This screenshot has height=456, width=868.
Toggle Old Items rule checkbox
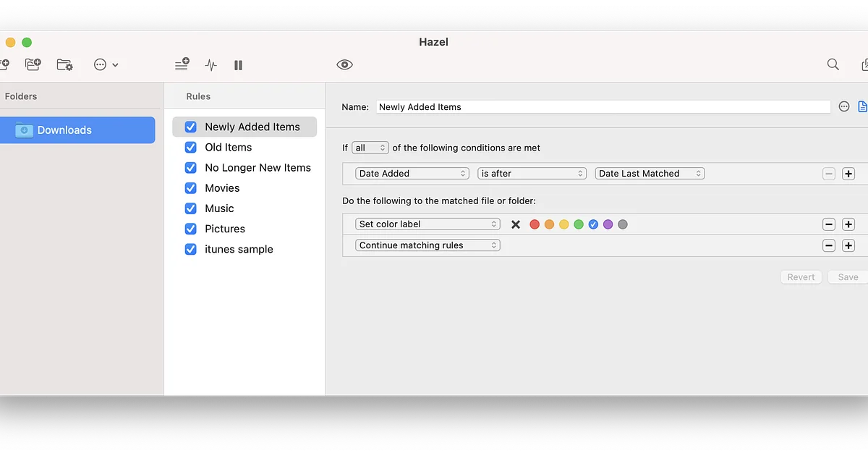tap(191, 147)
